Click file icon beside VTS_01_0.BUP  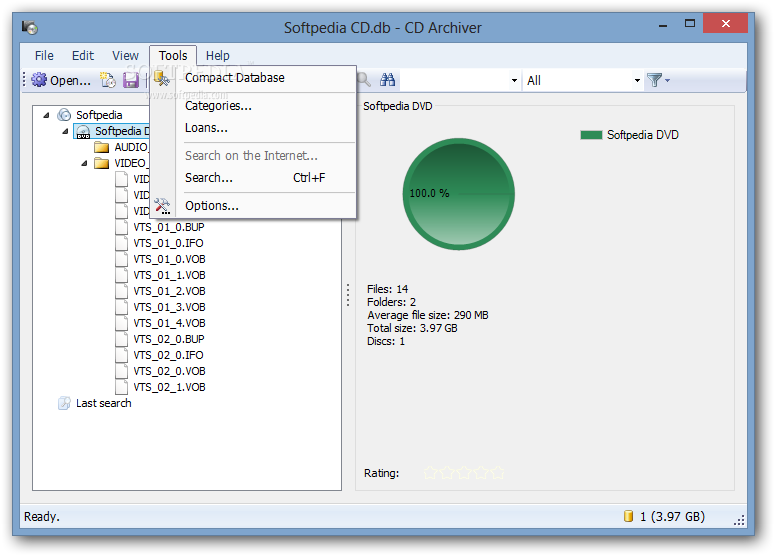122,227
